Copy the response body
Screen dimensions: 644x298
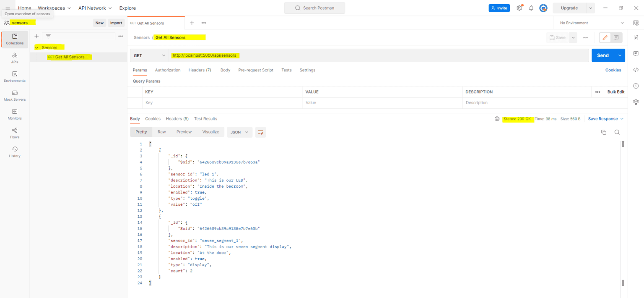pyautogui.click(x=604, y=132)
